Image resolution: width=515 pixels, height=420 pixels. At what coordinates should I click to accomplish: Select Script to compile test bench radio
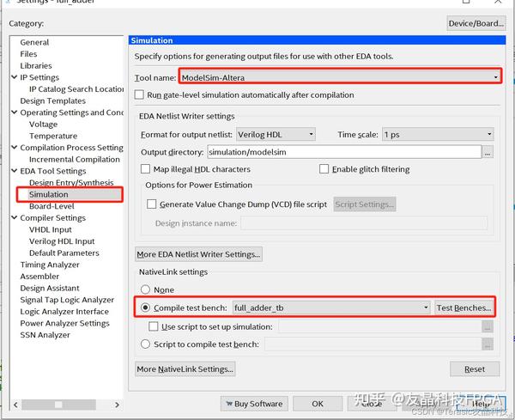(145, 344)
